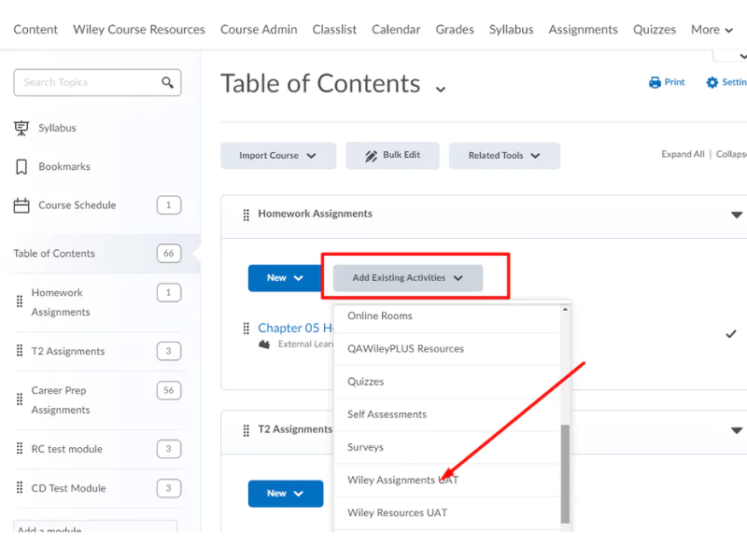Select the Bookmarks icon

click(x=22, y=166)
